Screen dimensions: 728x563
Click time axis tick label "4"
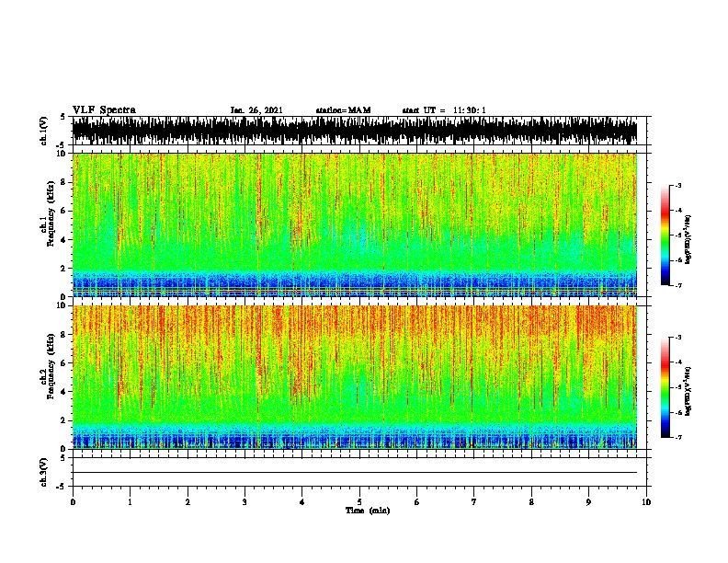click(x=302, y=502)
